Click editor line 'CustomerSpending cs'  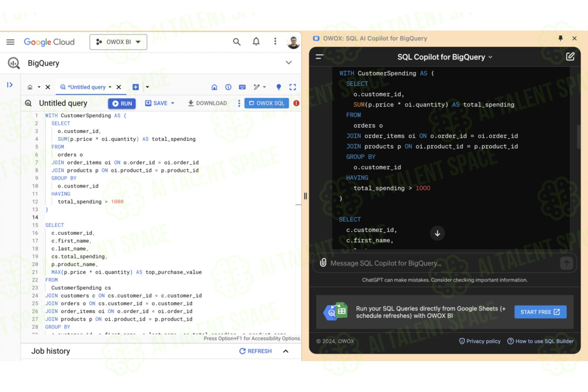tap(81, 288)
